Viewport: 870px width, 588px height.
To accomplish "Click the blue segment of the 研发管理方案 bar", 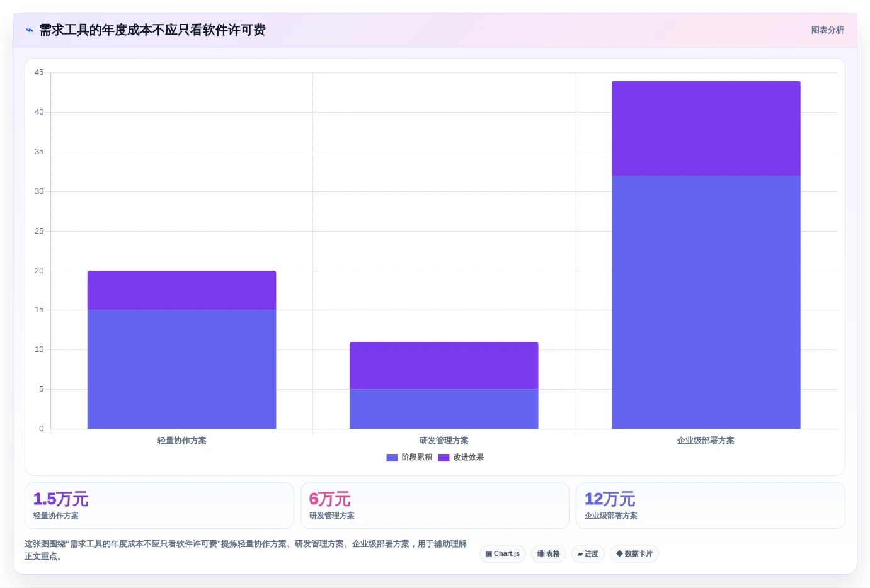I will pyautogui.click(x=444, y=409).
